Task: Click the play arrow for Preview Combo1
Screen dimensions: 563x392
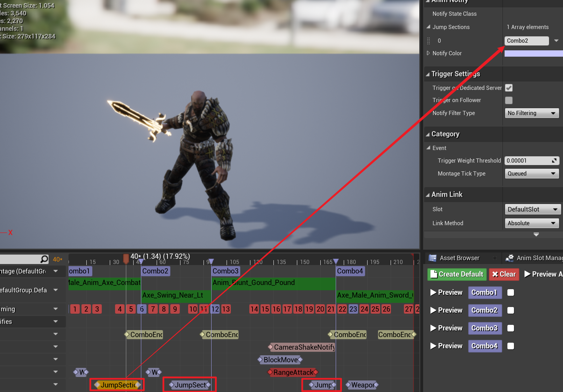Action: (x=433, y=292)
